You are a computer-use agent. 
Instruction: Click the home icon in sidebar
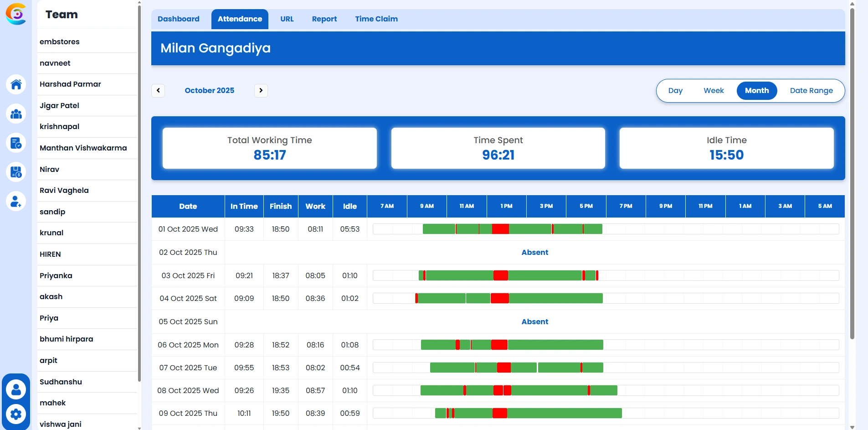(x=16, y=84)
